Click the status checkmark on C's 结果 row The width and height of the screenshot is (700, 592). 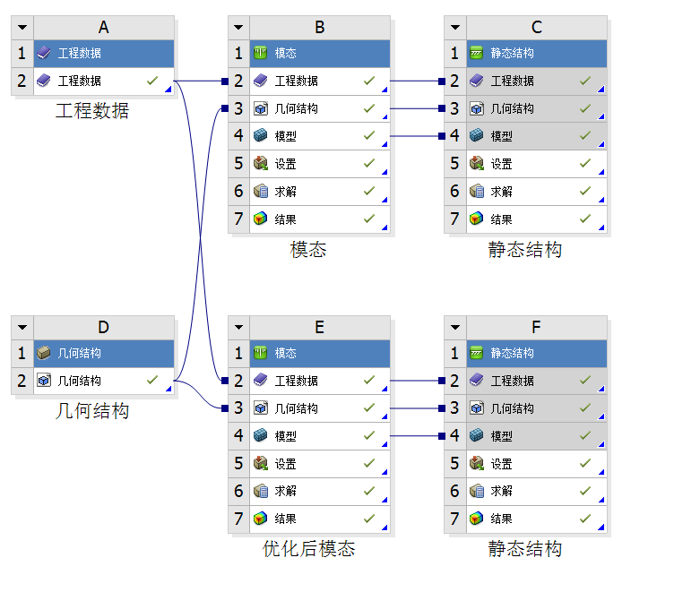(x=585, y=219)
